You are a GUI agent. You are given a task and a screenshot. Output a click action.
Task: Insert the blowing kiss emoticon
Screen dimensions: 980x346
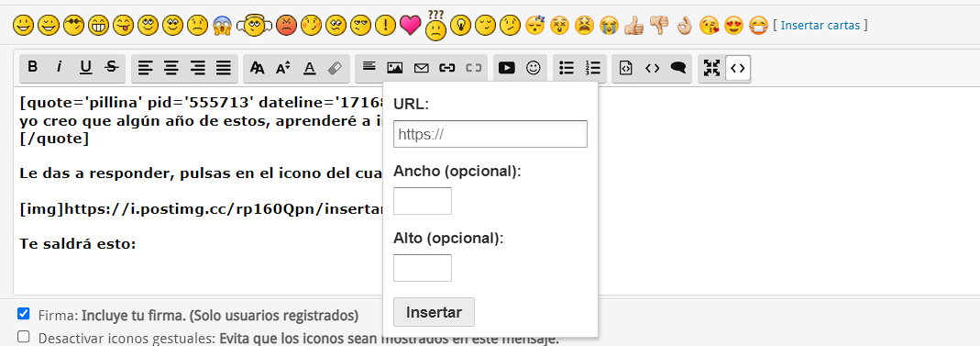709,26
